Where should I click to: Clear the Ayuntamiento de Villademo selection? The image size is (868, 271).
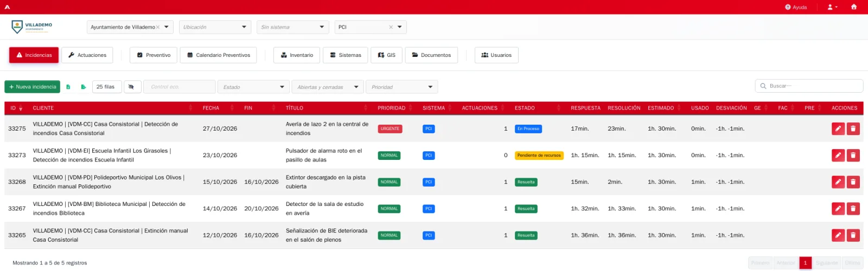pyautogui.click(x=158, y=27)
